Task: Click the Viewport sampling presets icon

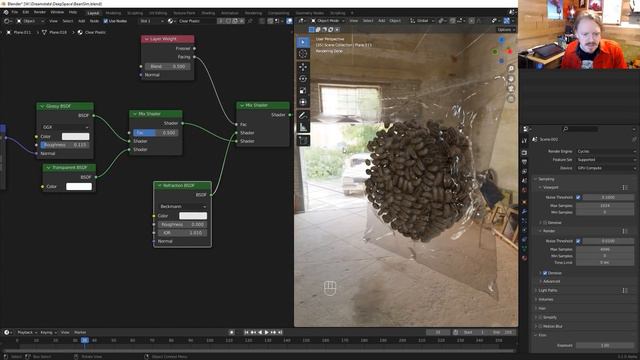Action: tap(624, 187)
